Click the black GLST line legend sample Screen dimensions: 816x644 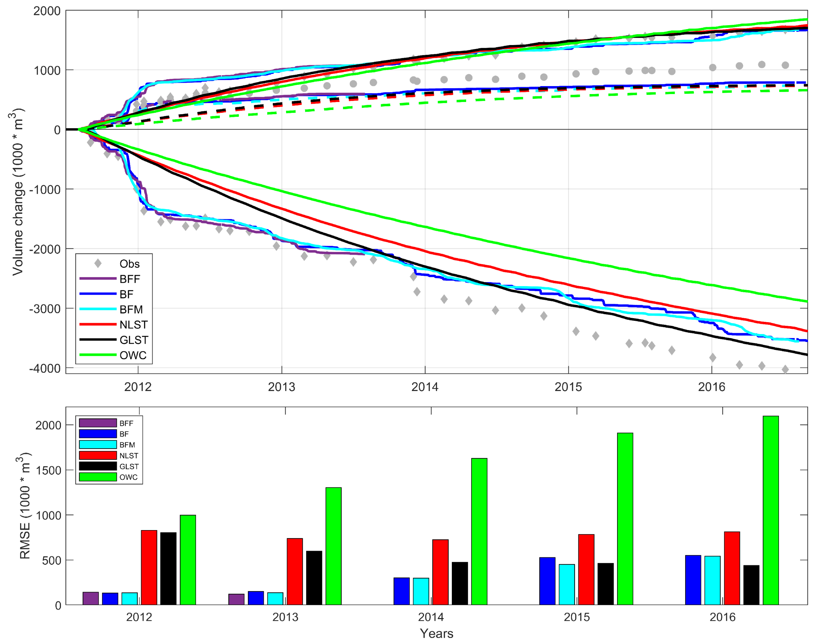(x=98, y=340)
